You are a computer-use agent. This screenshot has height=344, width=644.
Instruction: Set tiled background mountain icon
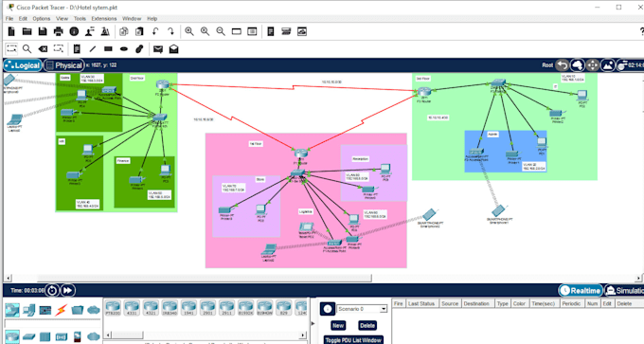pos(608,65)
